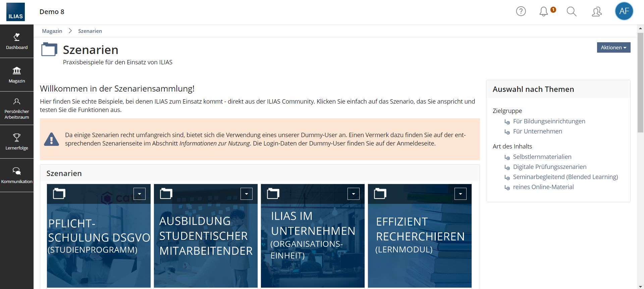Choose reines Online-Material topic
The height and width of the screenshot is (289, 644).
click(x=543, y=187)
